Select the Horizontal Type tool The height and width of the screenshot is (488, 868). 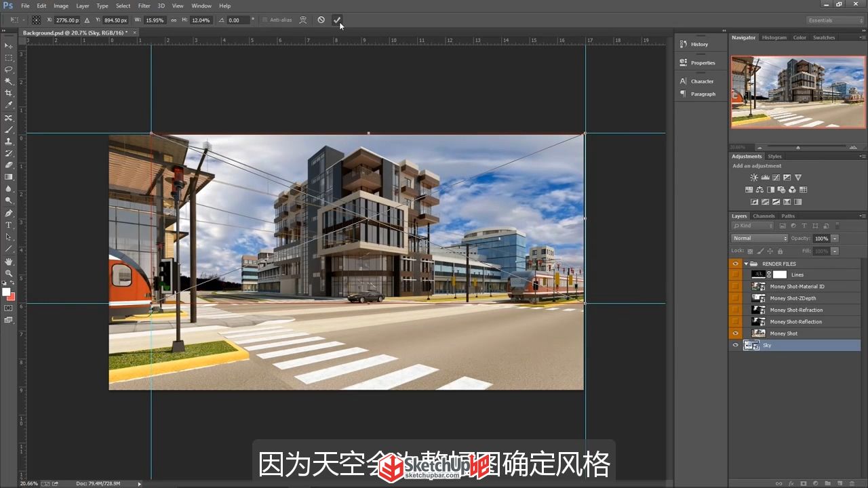(9, 225)
